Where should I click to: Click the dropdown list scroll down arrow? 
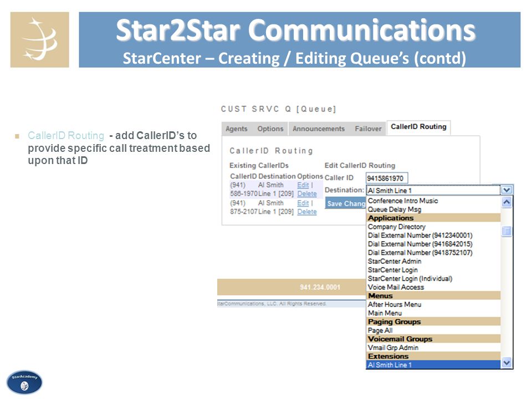(x=507, y=362)
